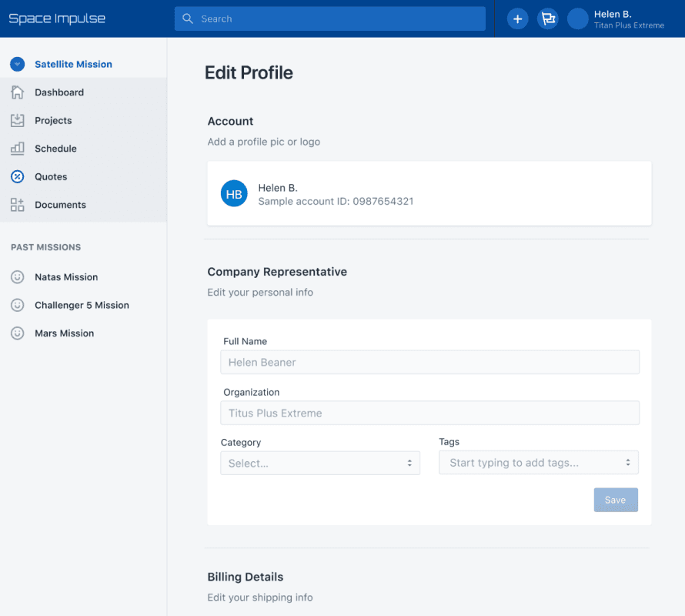This screenshot has height=616, width=685.
Task: Click the plus add icon in header
Action: (517, 19)
